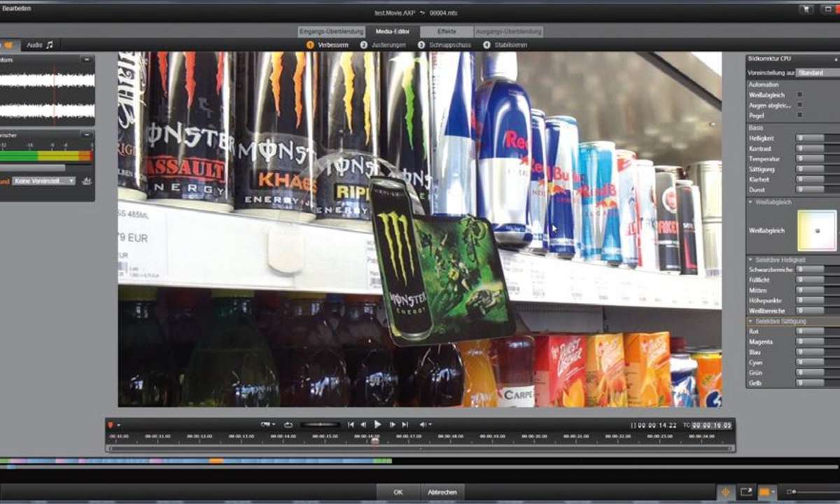This screenshot has width=840, height=504.
Task: Collapse the Selektive Sättigung section
Action: tap(750, 321)
